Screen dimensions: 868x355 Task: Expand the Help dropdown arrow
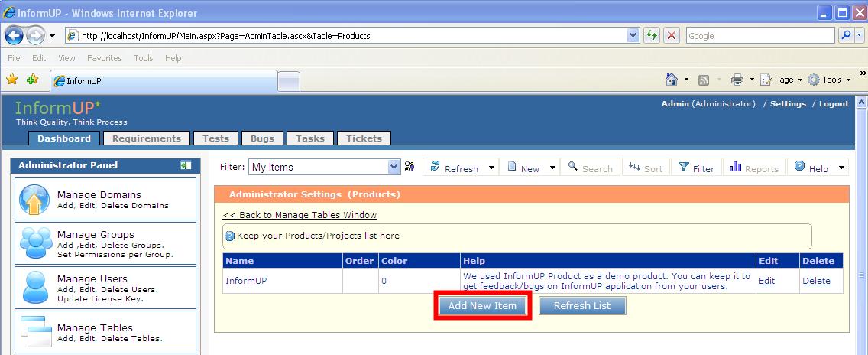click(841, 168)
